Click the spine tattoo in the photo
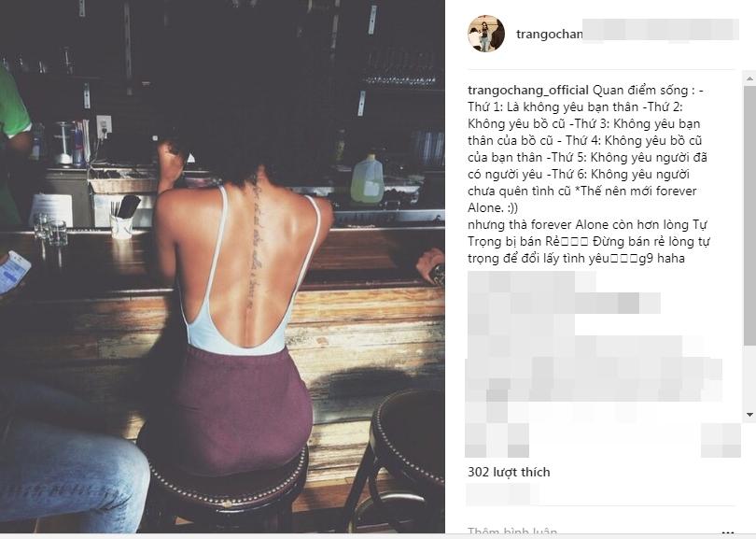This screenshot has width=756, height=539. [254, 245]
